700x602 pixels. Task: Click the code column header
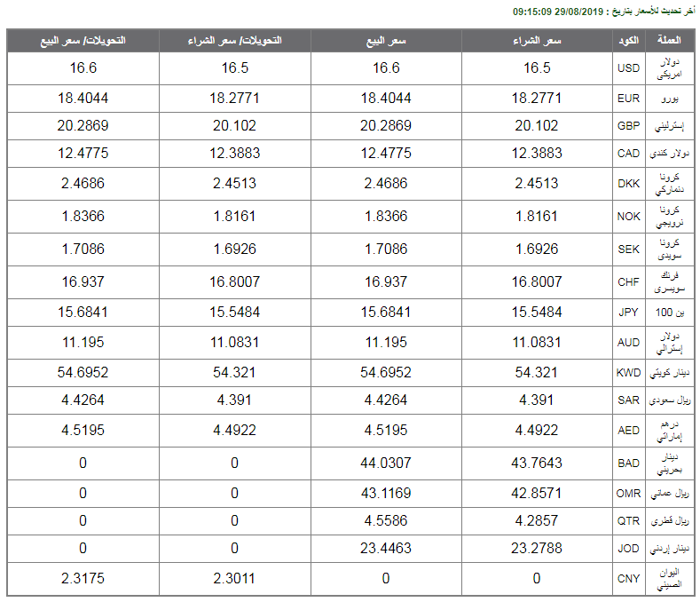628,40
